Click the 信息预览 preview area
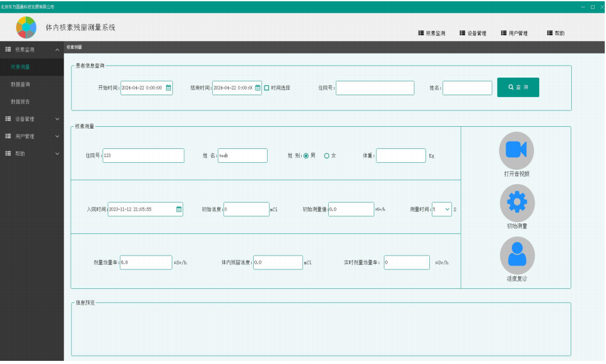Screen dimensions: 606x364 click(321, 329)
